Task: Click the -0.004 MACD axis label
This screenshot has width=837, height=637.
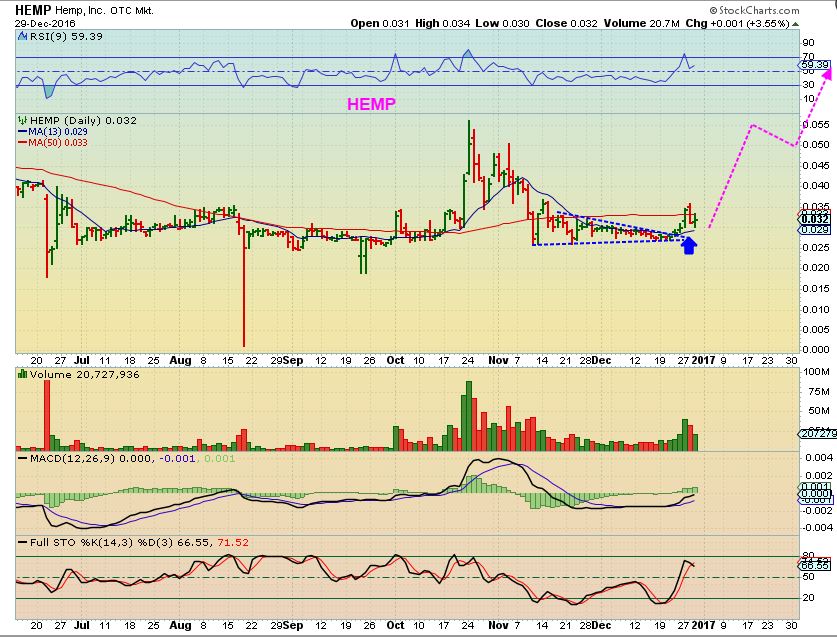Action: [x=818, y=528]
